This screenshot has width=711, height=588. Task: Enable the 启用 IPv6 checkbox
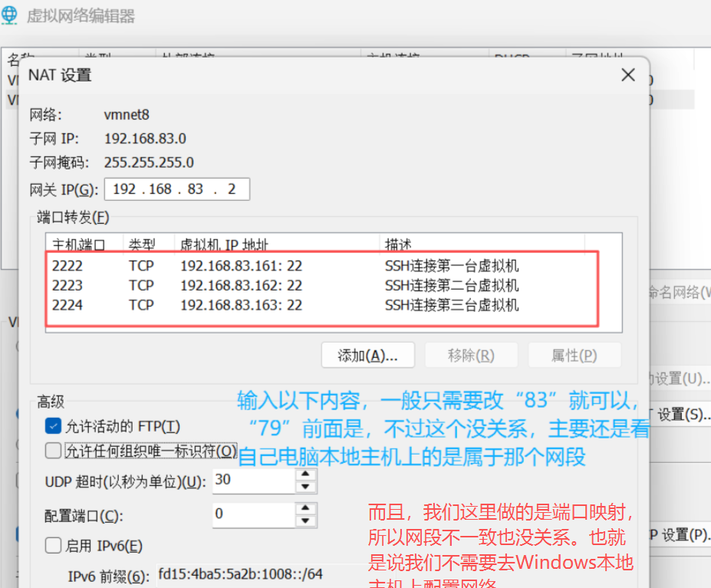pos(52,545)
